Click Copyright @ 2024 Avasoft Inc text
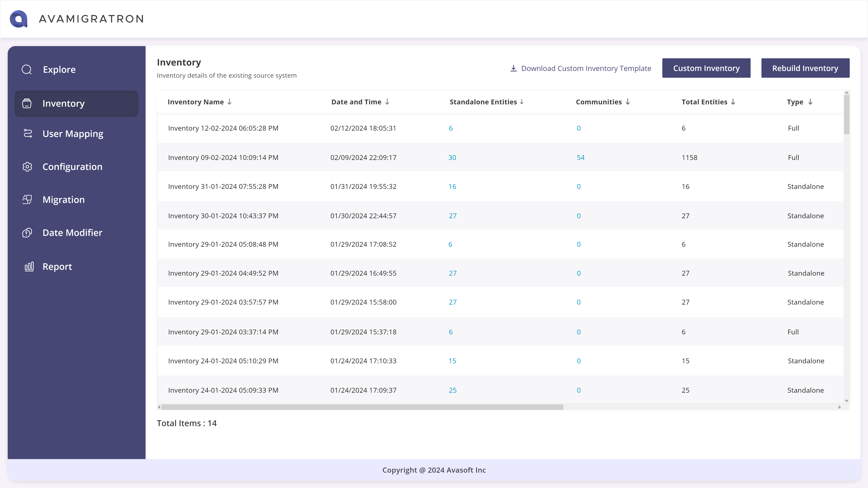This screenshot has width=868, height=488. [434, 470]
